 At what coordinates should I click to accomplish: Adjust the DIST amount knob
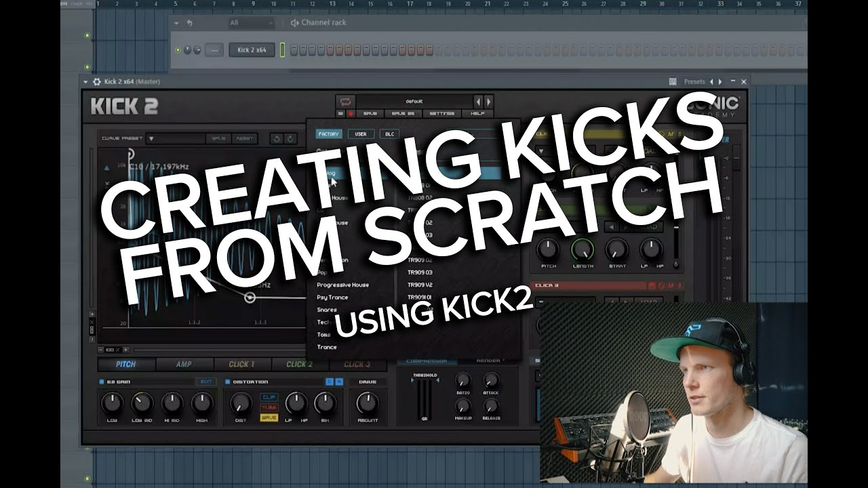pyautogui.click(x=241, y=403)
